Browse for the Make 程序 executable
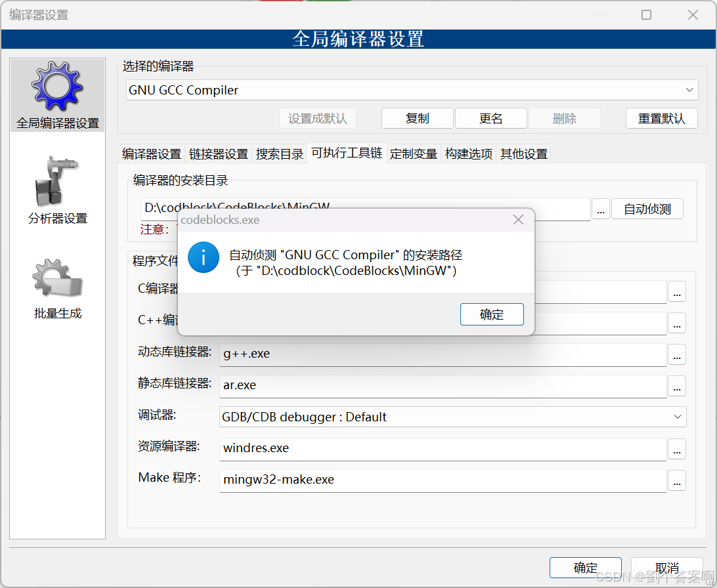The width and height of the screenshot is (717, 588). pos(677,481)
